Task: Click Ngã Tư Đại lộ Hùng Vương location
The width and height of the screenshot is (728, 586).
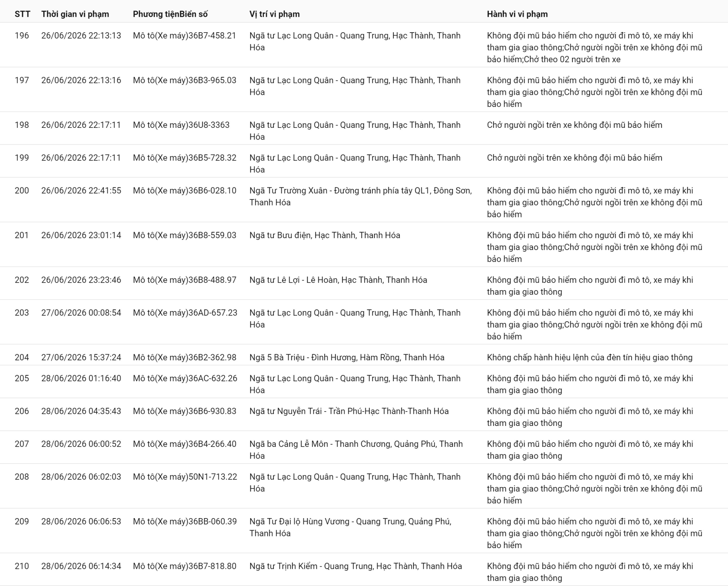Action: (350, 527)
